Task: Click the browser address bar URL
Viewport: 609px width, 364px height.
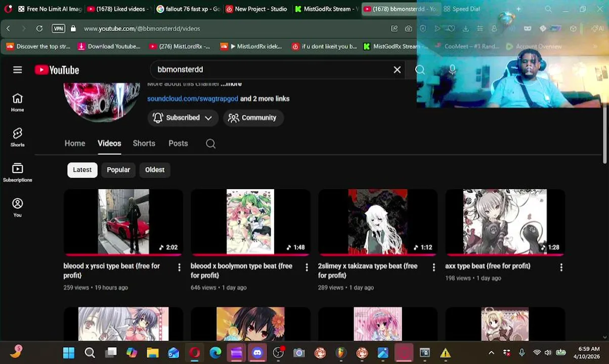Action: 142,29
